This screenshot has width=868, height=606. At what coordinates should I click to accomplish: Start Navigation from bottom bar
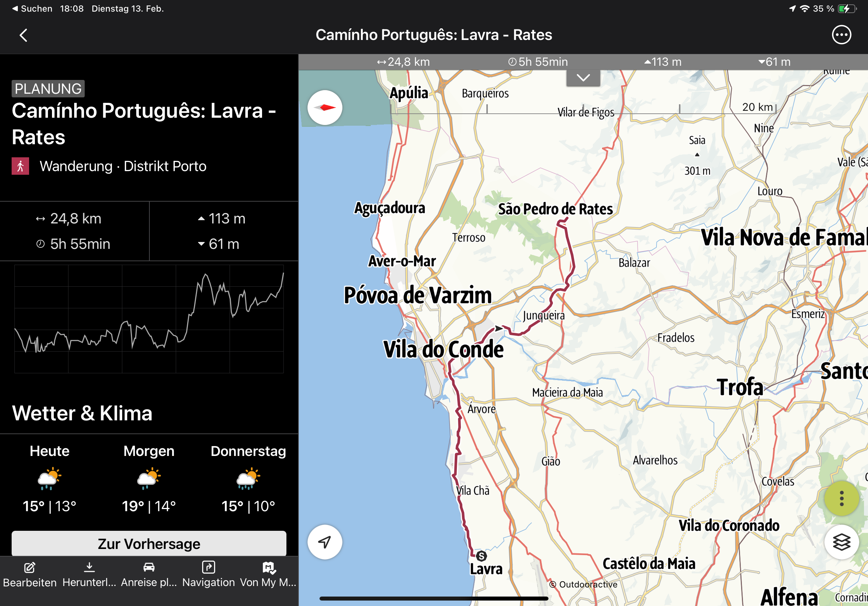[209, 575]
